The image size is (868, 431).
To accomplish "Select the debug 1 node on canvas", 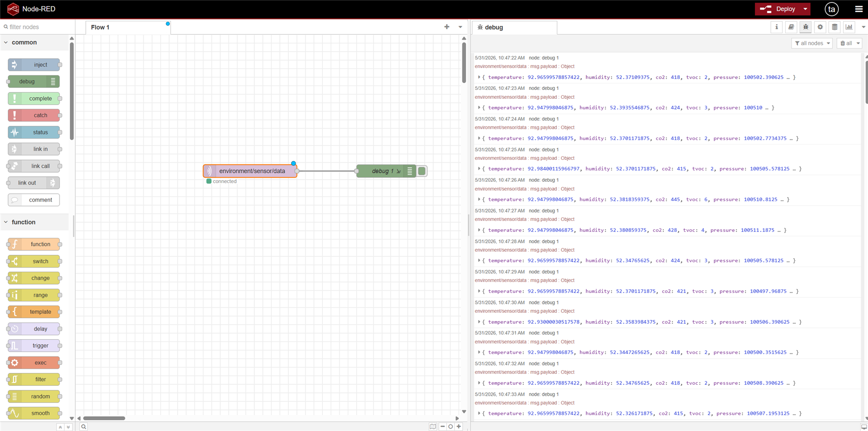I will (x=386, y=171).
